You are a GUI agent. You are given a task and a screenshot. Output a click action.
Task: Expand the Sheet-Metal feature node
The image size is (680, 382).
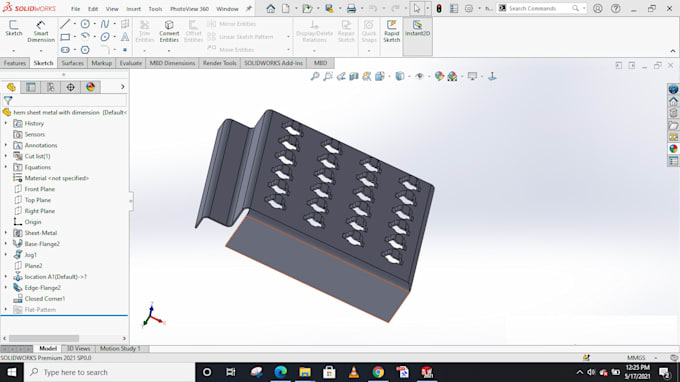point(6,233)
